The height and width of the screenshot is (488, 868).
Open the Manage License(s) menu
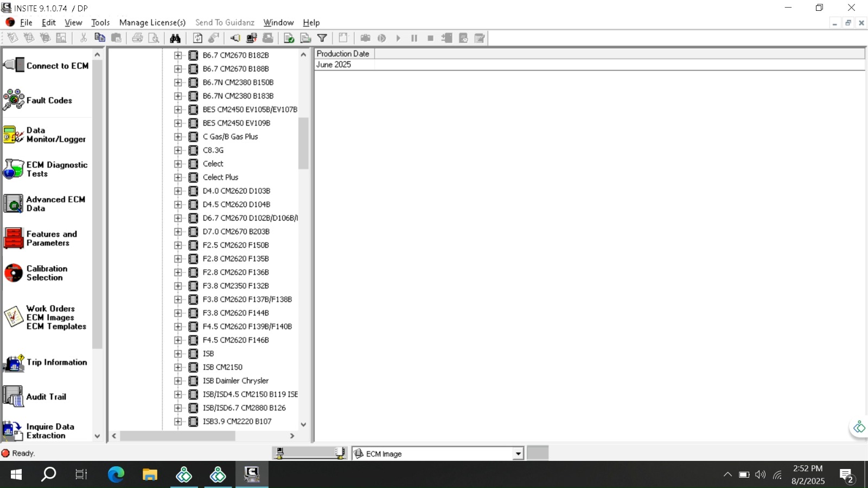click(152, 22)
